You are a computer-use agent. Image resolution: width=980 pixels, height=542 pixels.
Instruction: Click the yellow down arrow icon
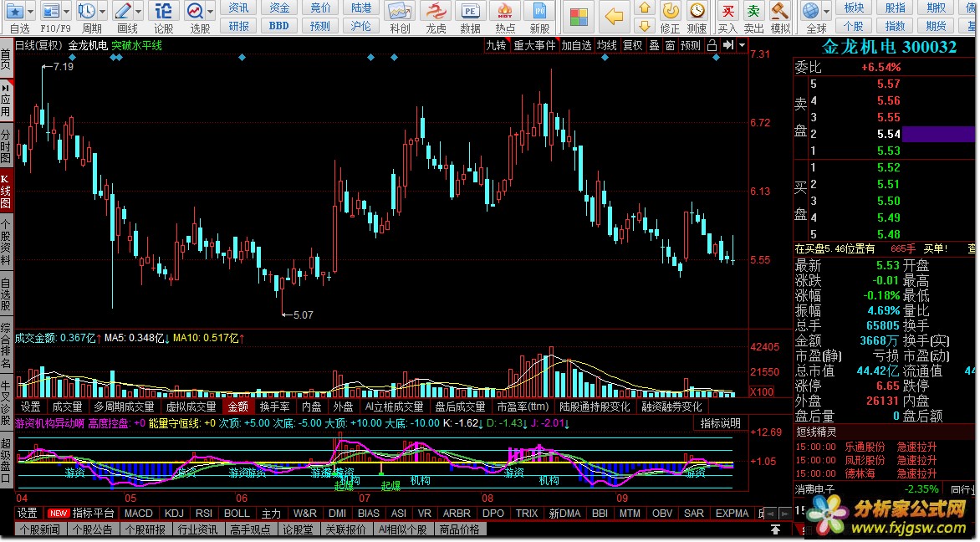pyautogui.click(x=645, y=25)
